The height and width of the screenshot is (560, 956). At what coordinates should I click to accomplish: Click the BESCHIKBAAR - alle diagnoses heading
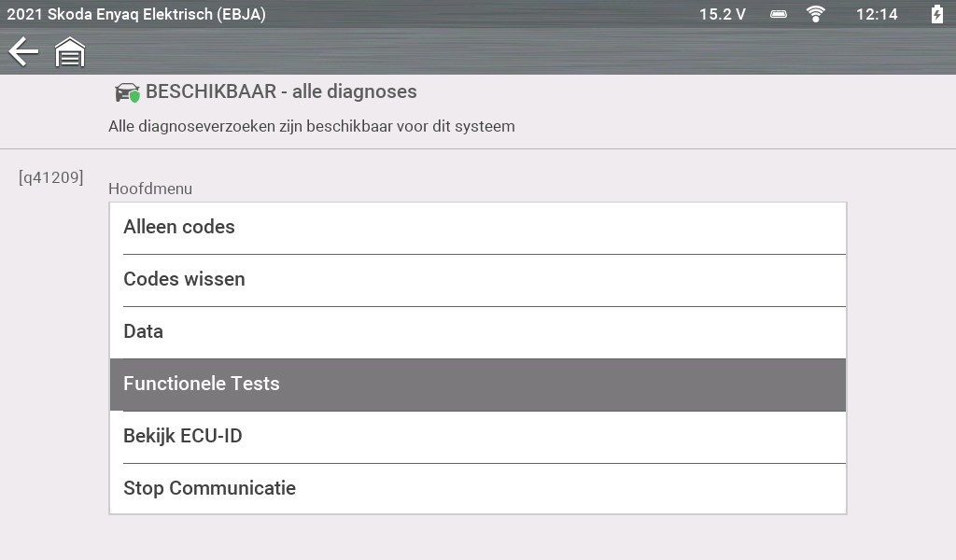click(x=281, y=92)
